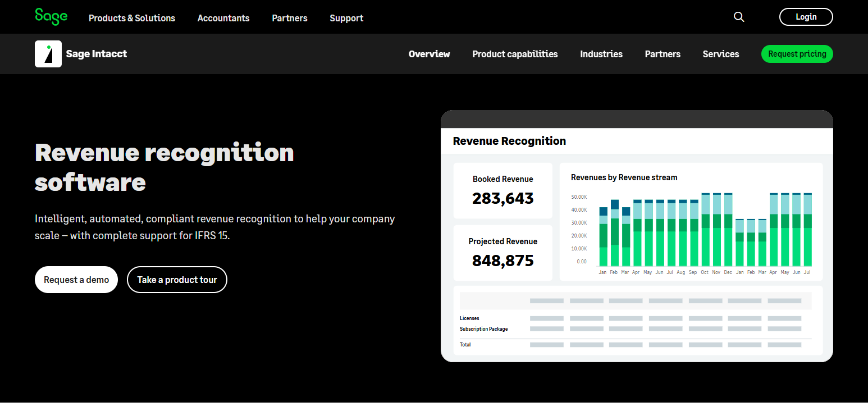Click the Revenue recognition software heading
The width and height of the screenshot is (868, 411).
(x=165, y=167)
